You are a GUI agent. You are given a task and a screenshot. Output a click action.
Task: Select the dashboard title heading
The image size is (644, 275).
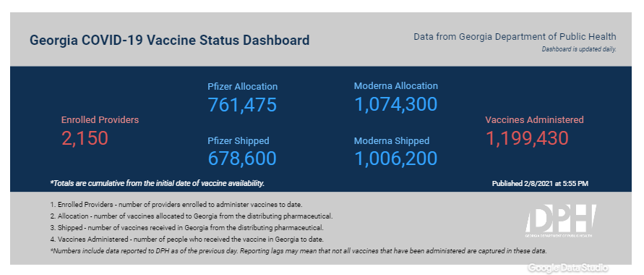pyautogui.click(x=170, y=41)
